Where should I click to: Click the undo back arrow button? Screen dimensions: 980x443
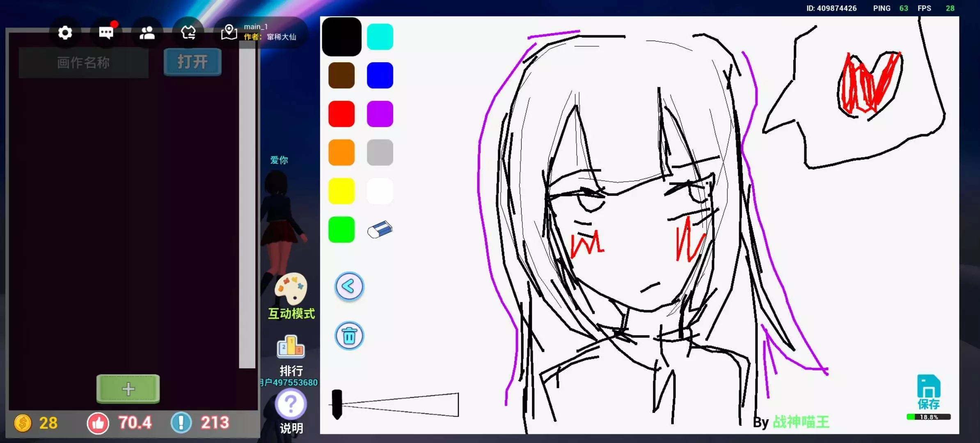point(349,286)
